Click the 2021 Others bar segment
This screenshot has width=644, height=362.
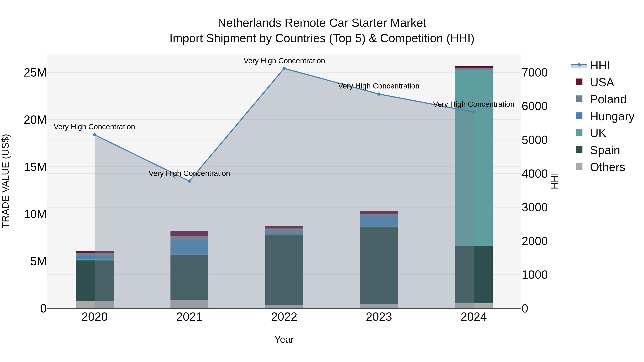coord(189,304)
